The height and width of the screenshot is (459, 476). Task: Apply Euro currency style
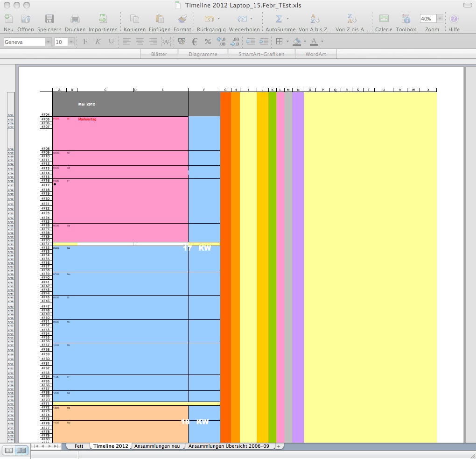click(x=195, y=42)
